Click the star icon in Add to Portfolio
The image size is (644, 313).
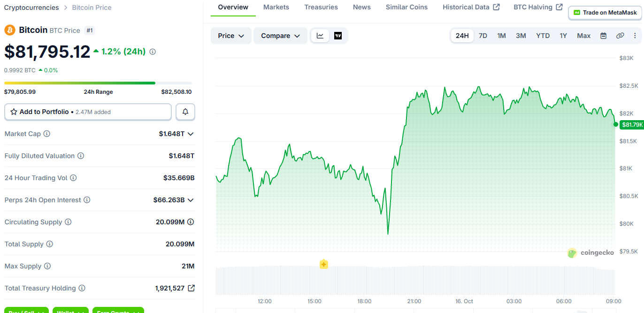(14, 112)
